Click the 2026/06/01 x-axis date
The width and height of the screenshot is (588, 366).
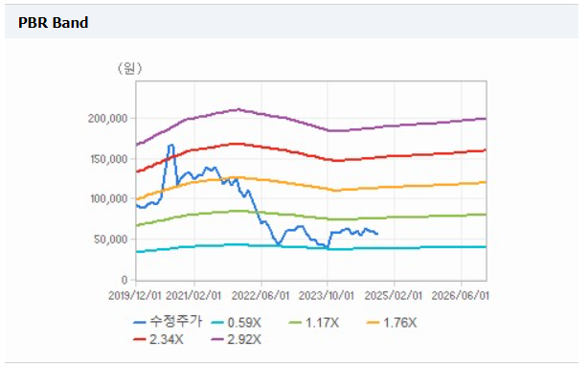460,295
